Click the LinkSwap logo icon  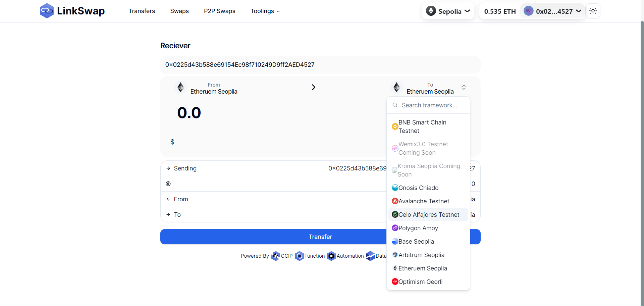click(47, 11)
